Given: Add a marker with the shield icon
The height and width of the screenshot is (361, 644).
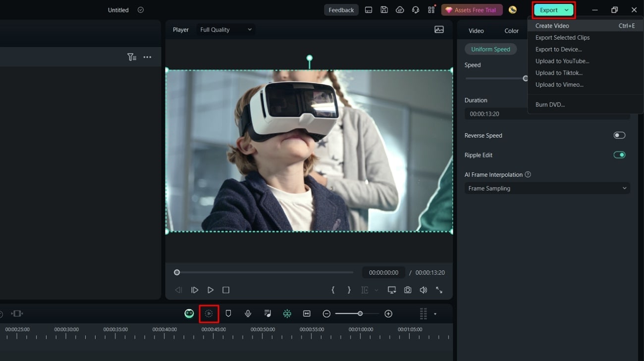Looking at the screenshot, I should [228, 313].
